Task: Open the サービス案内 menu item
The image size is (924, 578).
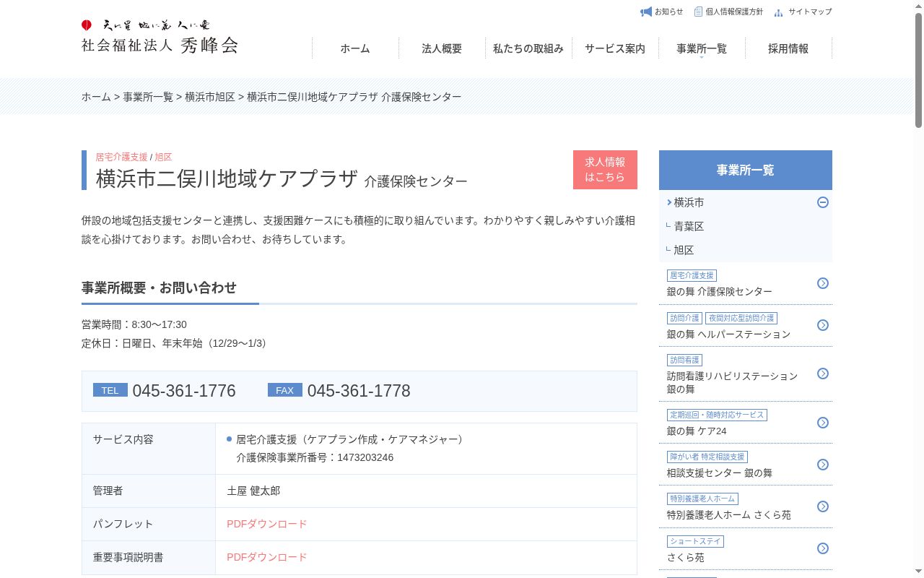Action: pos(615,48)
